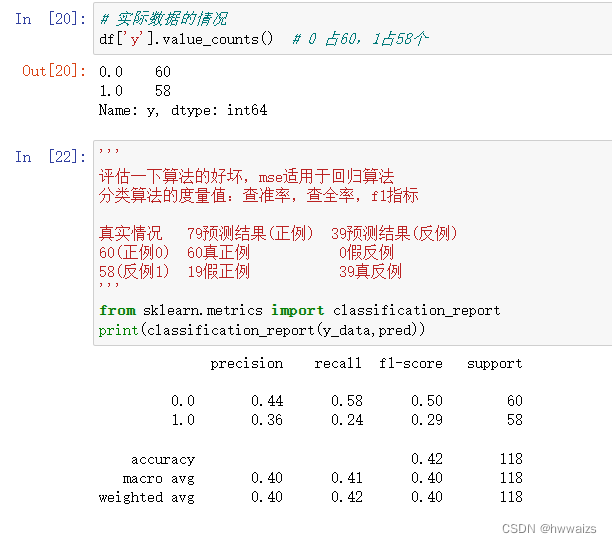The width and height of the screenshot is (612, 543).
Task: Click the 'precision' column header
Action: click(247, 364)
